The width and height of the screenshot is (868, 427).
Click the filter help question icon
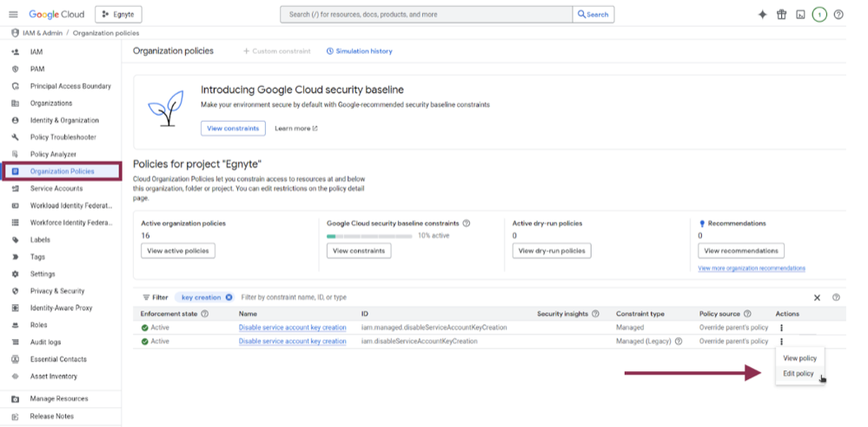pyautogui.click(x=836, y=297)
